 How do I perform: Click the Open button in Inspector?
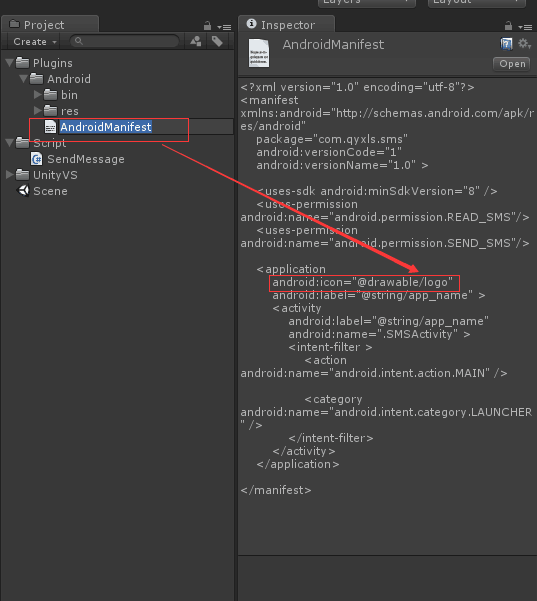point(512,64)
